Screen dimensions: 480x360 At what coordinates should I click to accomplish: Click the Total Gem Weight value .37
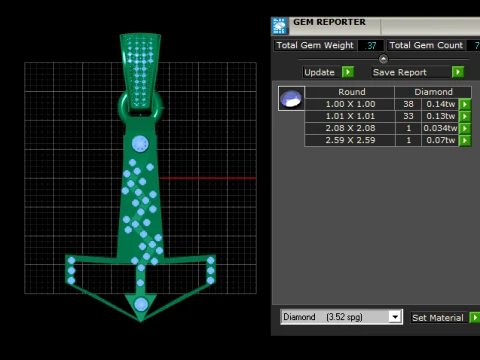click(x=370, y=45)
